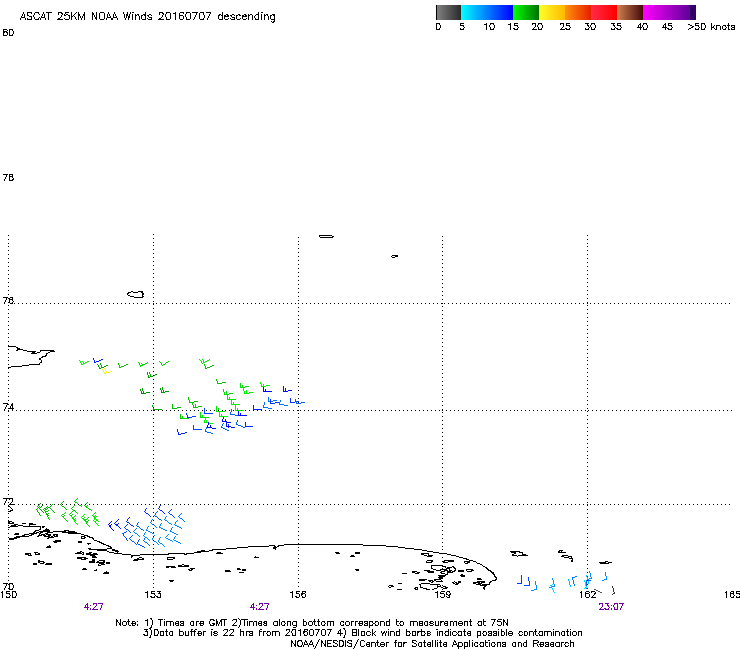Click the note "Data buffer is 22 hrs from 20160707"
Image resolution: width=740 pixels, height=650 pixels.
tap(243, 633)
